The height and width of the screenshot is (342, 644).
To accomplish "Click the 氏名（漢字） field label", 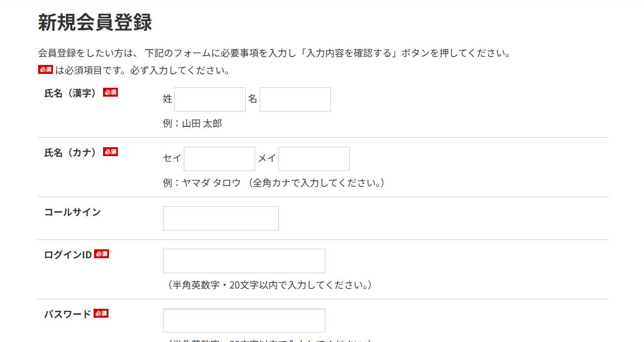I will coord(70,93).
